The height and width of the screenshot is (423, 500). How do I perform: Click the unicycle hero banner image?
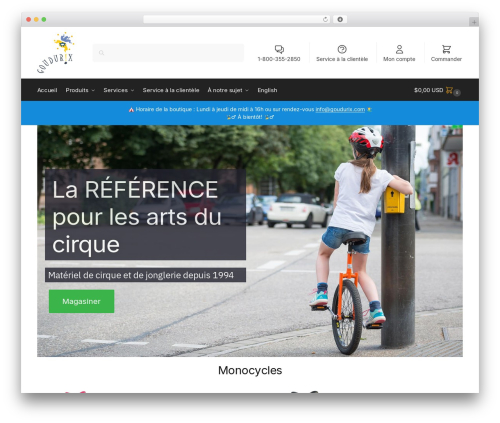[250, 241]
